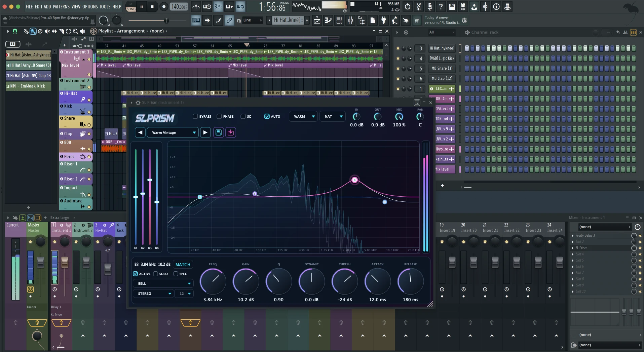
Task: Open the MB Snare (3) channel button
Action: click(442, 68)
